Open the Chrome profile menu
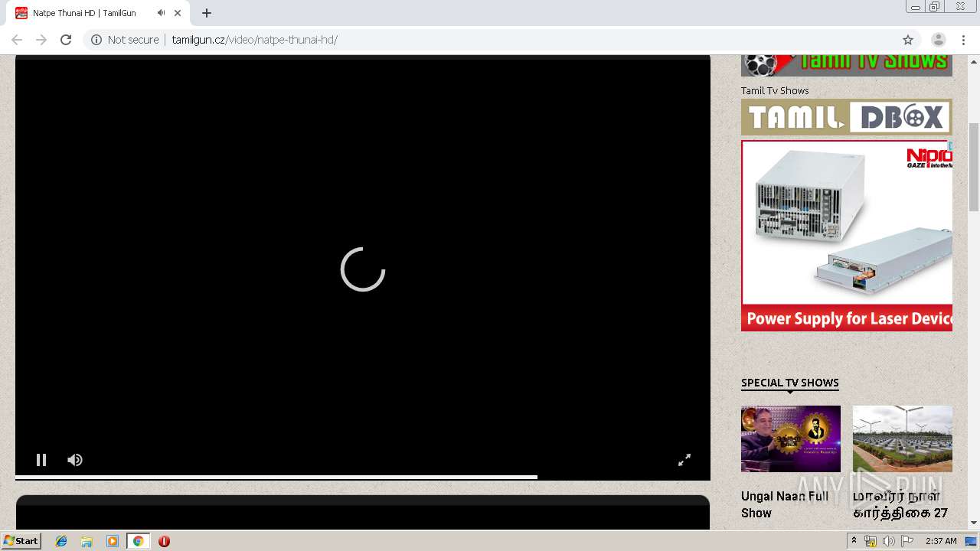This screenshot has height=551, width=980. click(x=939, y=40)
